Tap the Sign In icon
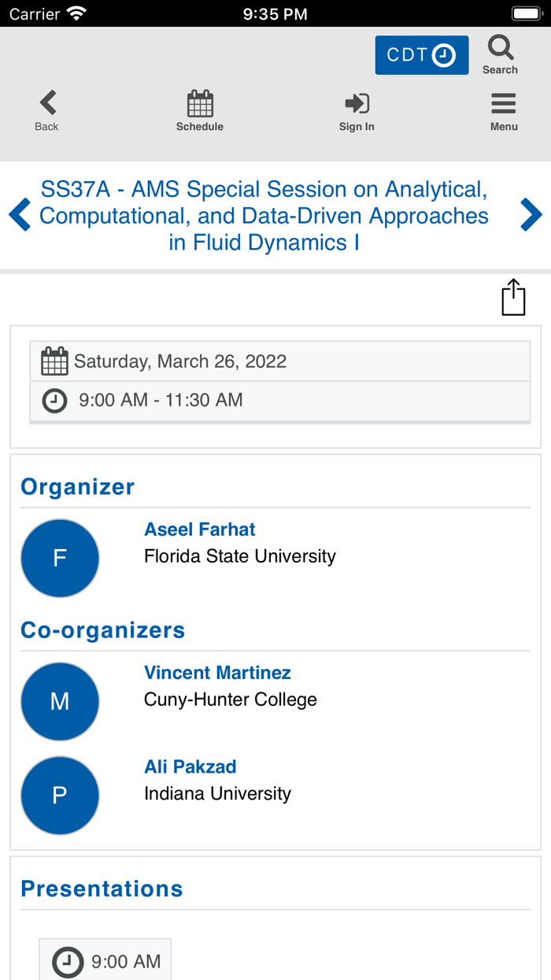 coord(357,103)
